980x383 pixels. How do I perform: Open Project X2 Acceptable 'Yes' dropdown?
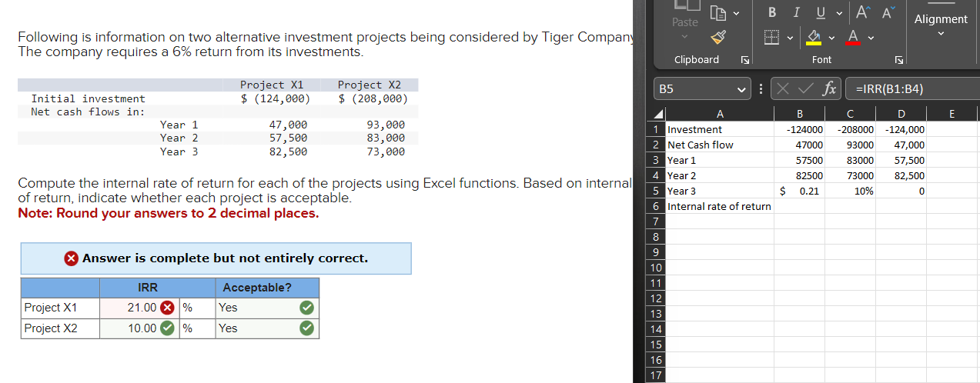[x=266, y=328]
